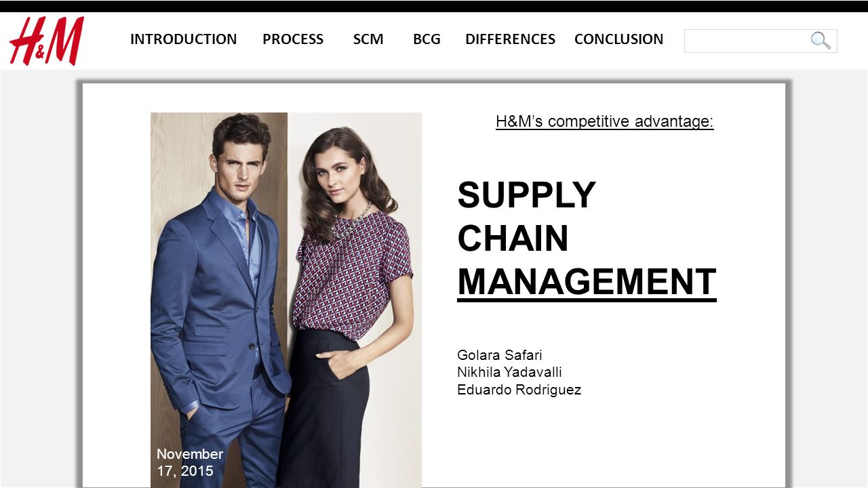Go to the PROCESS section

click(293, 39)
